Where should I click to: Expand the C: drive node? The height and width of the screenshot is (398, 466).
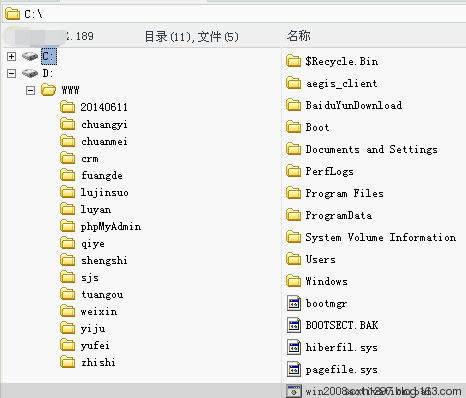click(x=11, y=56)
